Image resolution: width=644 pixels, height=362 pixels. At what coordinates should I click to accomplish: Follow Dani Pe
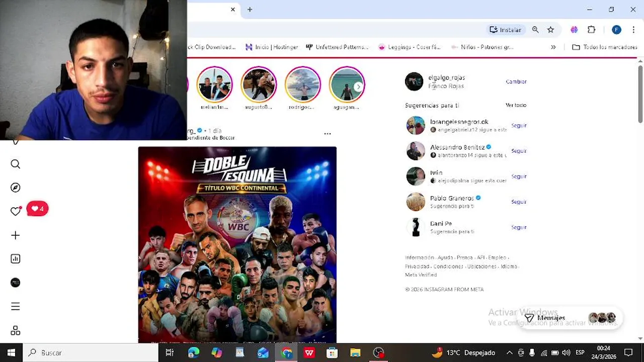click(519, 227)
